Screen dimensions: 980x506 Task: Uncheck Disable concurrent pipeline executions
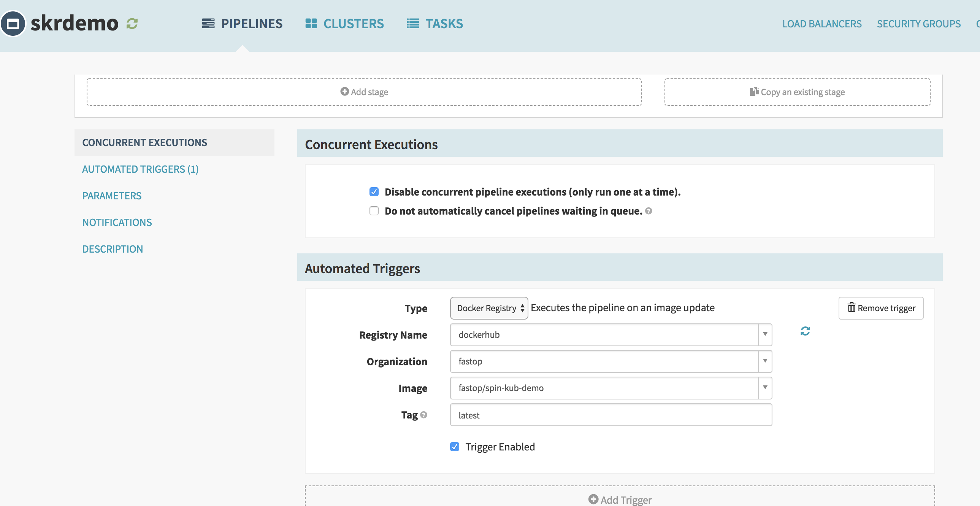pos(374,192)
